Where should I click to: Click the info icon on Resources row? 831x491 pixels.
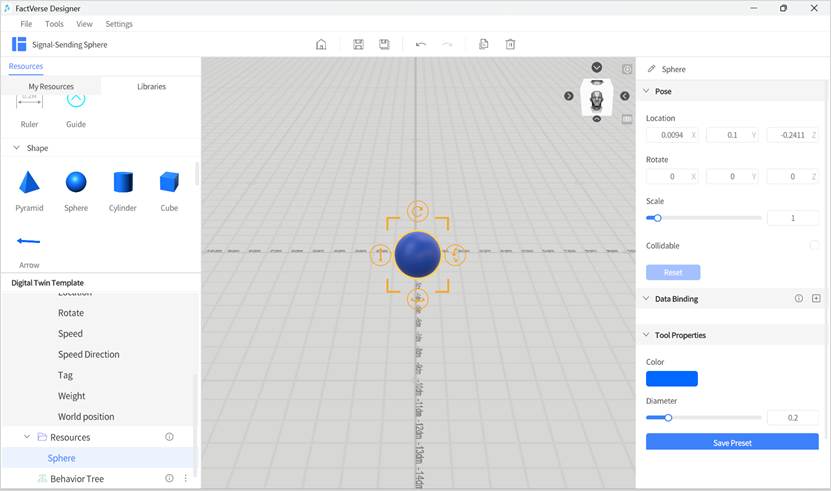(169, 437)
